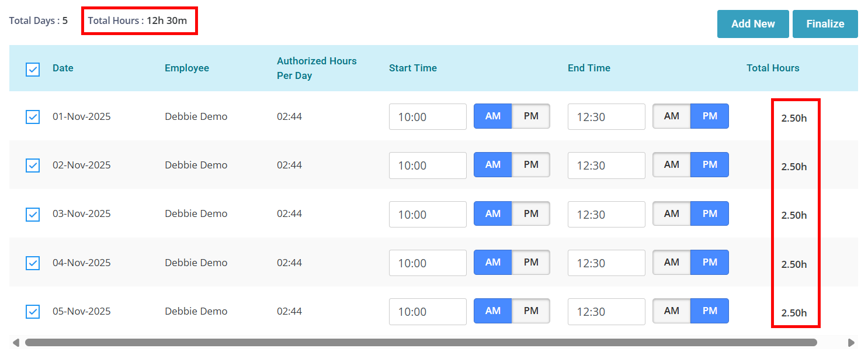This screenshot has width=868, height=355.
Task: Choose AM for 03-Nov-2025 end time
Action: [672, 214]
